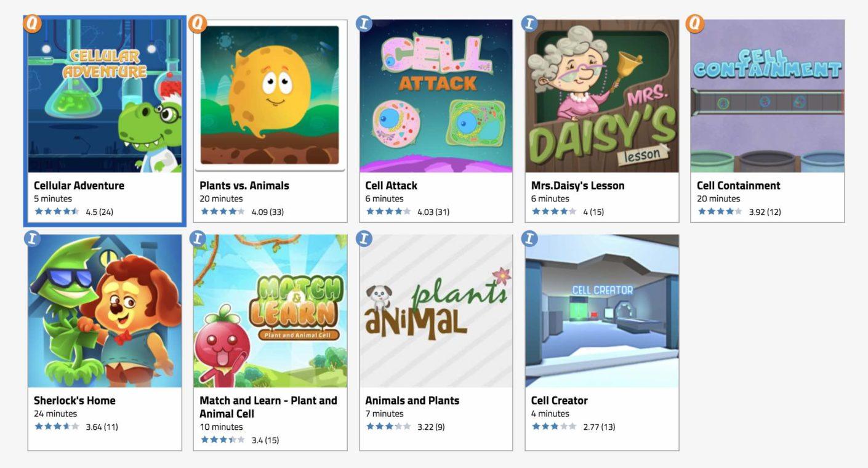Click the I badge on Sherlock's Home

(x=33, y=238)
